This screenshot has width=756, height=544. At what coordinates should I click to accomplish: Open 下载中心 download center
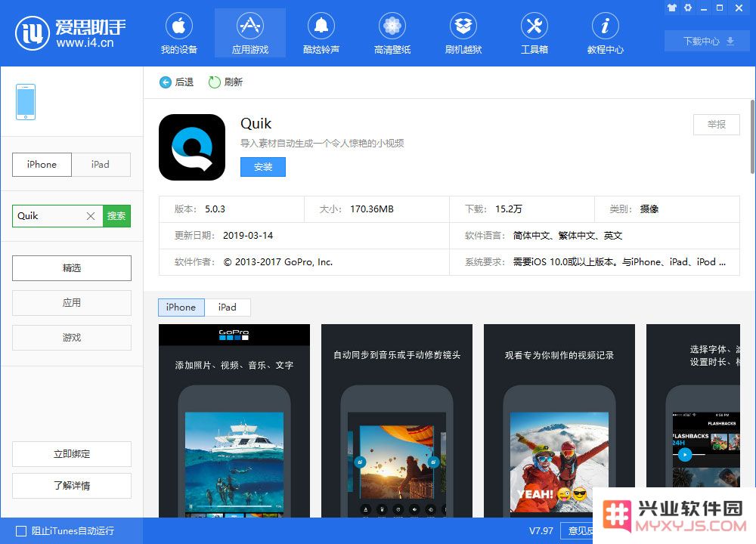(708, 42)
